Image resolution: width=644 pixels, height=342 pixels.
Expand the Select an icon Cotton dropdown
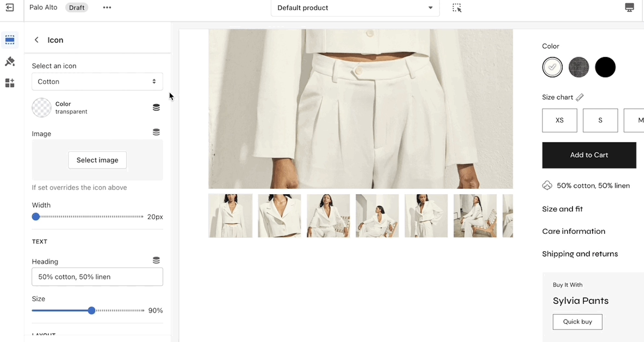[97, 81]
